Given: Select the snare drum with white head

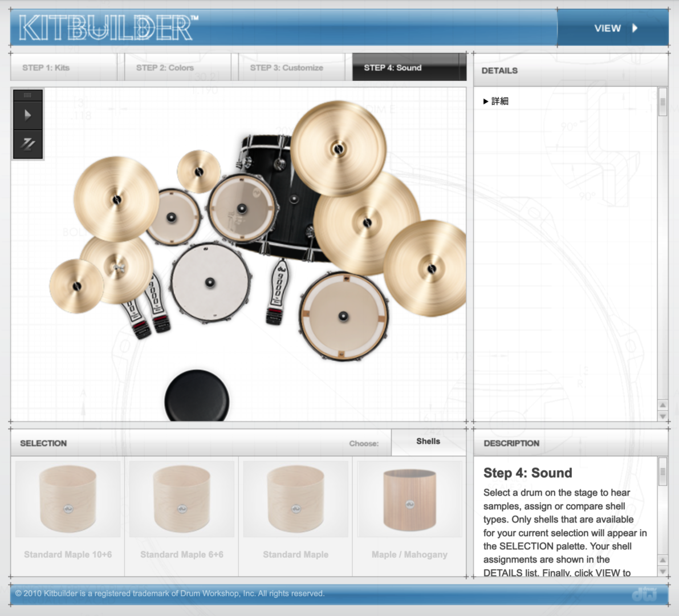Looking at the screenshot, I should (210, 282).
